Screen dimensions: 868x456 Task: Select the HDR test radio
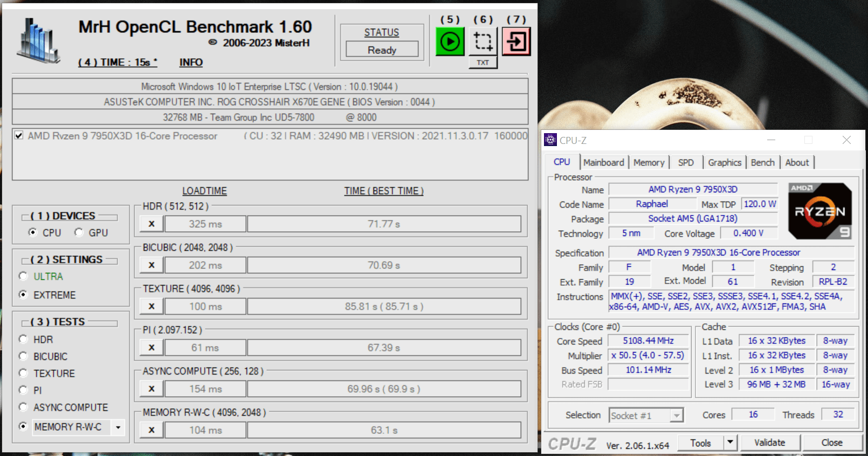pos(23,339)
